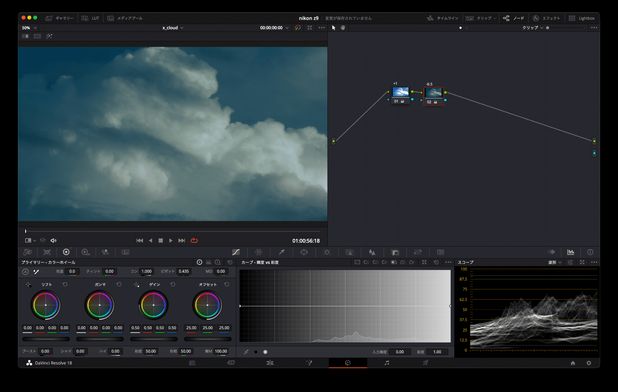Open the Qualifier eyedropper palette
Screen dimensions: 618x392
pos(281,252)
